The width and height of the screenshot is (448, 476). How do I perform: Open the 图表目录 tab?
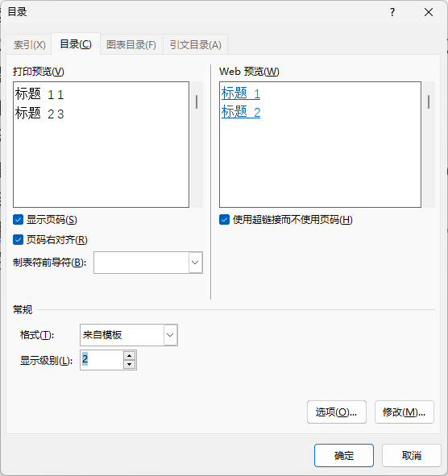[x=131, y=44]
